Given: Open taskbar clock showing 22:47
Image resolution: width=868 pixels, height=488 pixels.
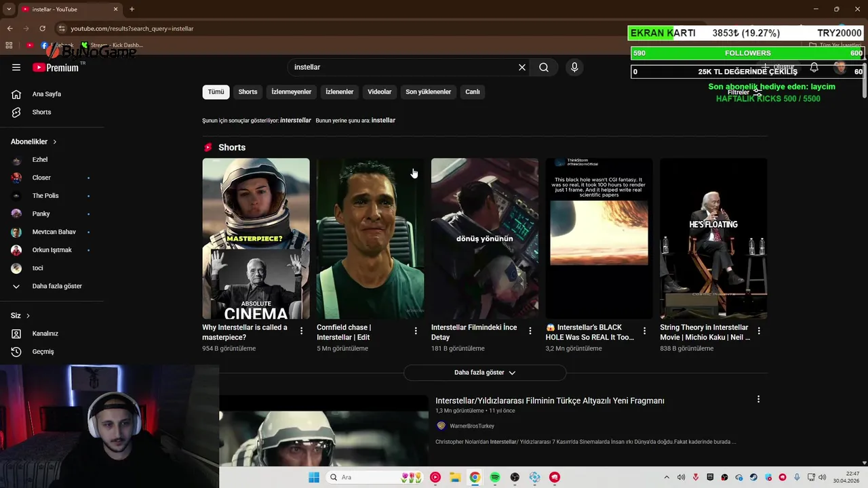Looking at the screenshot, I should coord(846,477).
